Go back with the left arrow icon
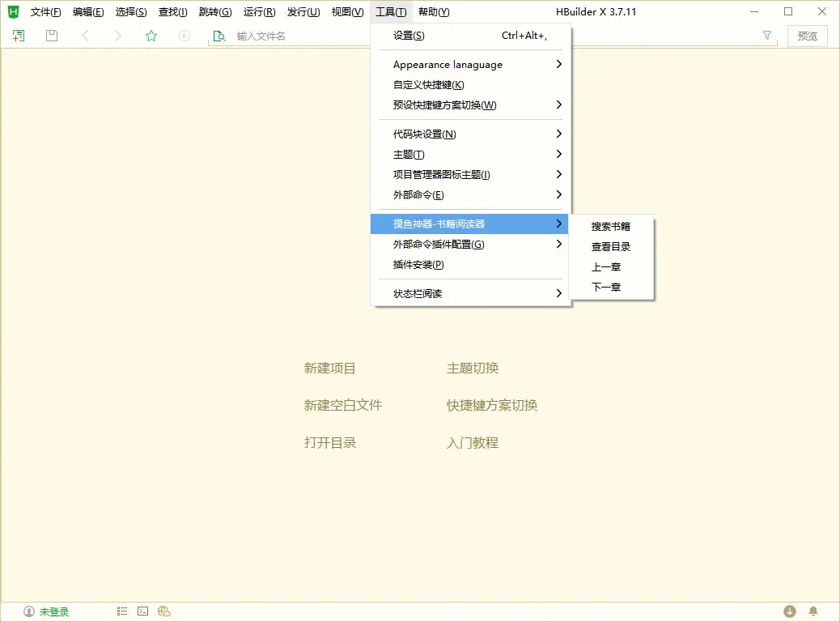The width and height of the screenshot is (840, 622). coord(85,36)
